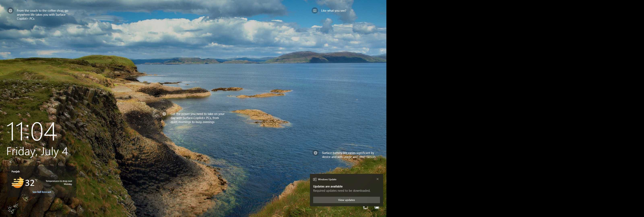Click the hazy sun weather icon

point(18,182)
